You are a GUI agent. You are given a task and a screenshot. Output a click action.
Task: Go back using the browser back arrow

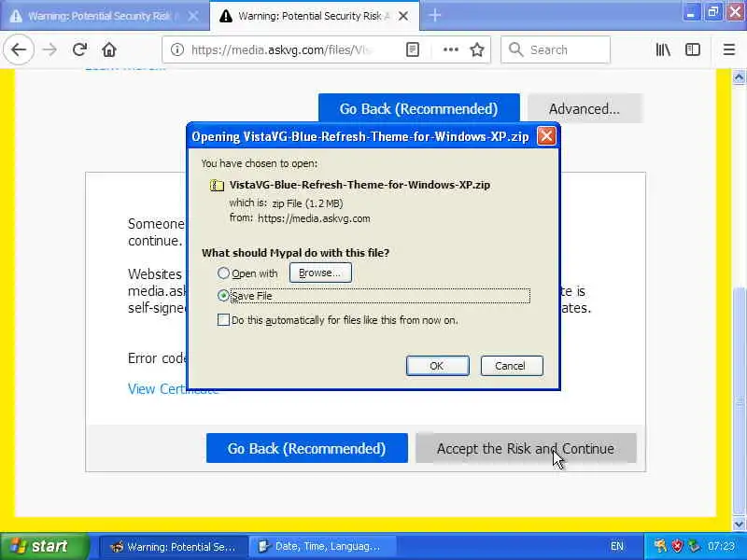pos(19,49)
